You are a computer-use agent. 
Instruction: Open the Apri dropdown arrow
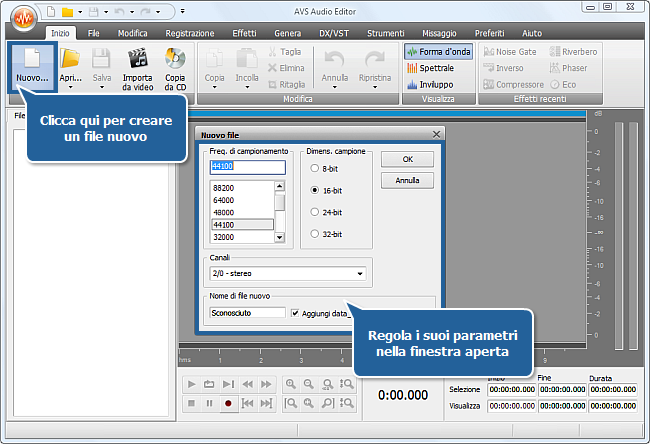click(70, 87)
